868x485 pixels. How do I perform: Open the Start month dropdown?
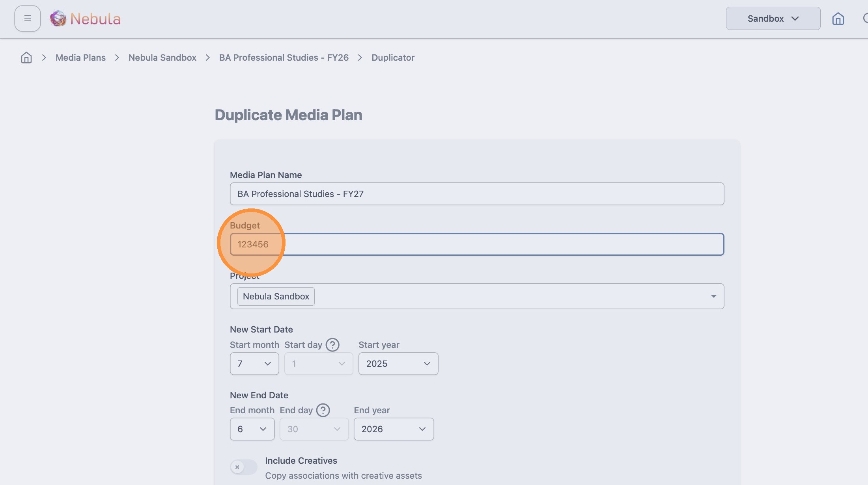(254, 364)
